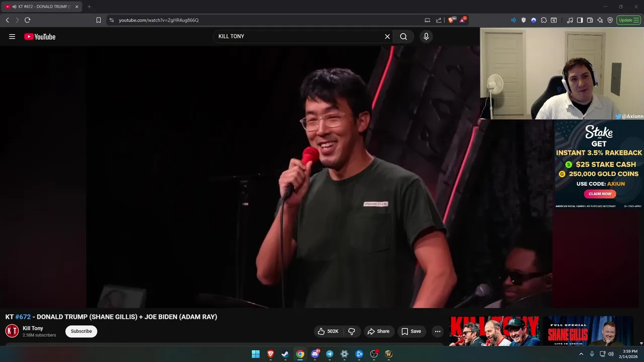This screenshot has width=644, height=362.
Task: Click the search magnifier button
Action: pos(404,37)
